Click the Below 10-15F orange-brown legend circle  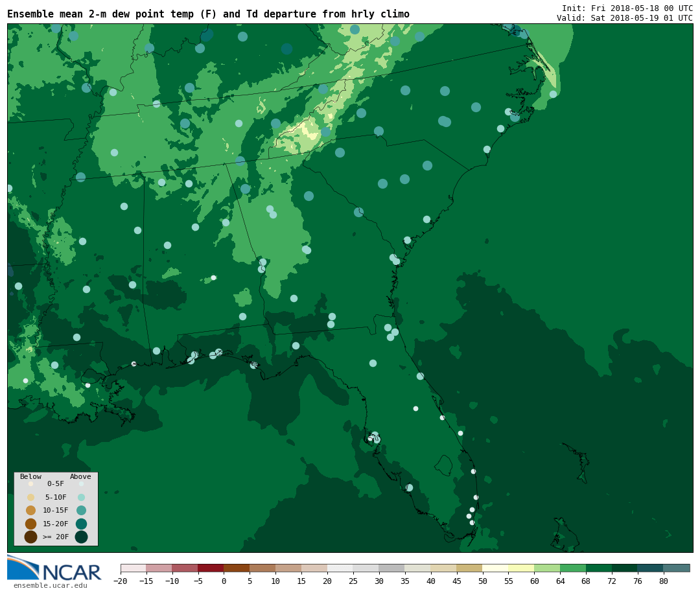31,511
